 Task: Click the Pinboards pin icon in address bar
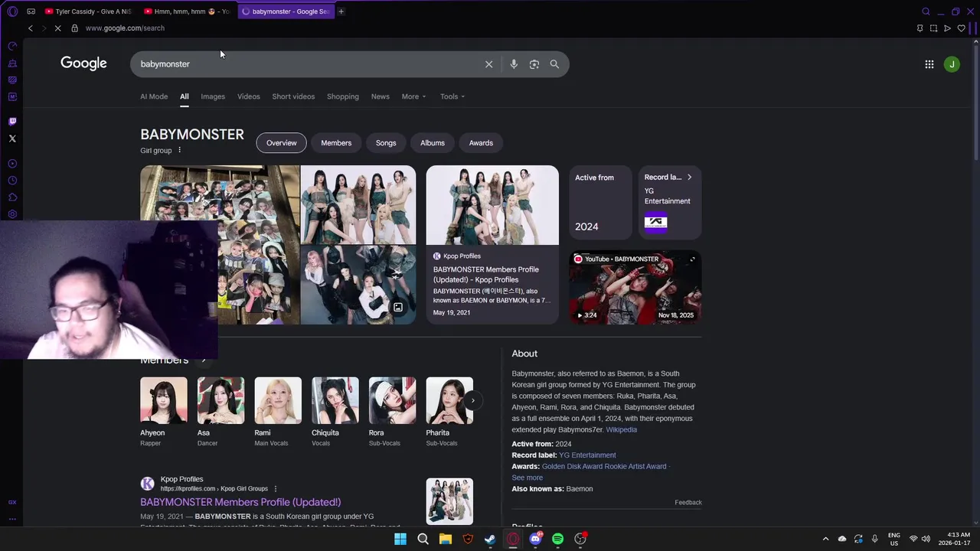coord(920,28)
